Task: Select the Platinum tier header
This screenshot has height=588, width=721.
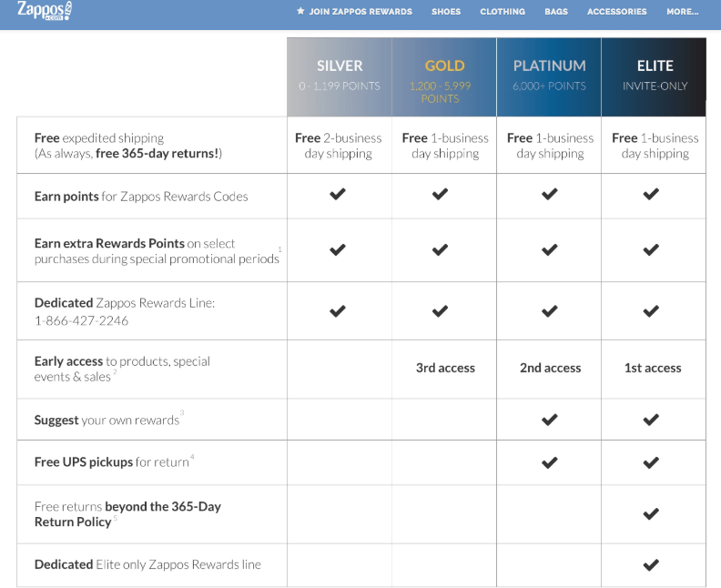Action: [549, 76]
